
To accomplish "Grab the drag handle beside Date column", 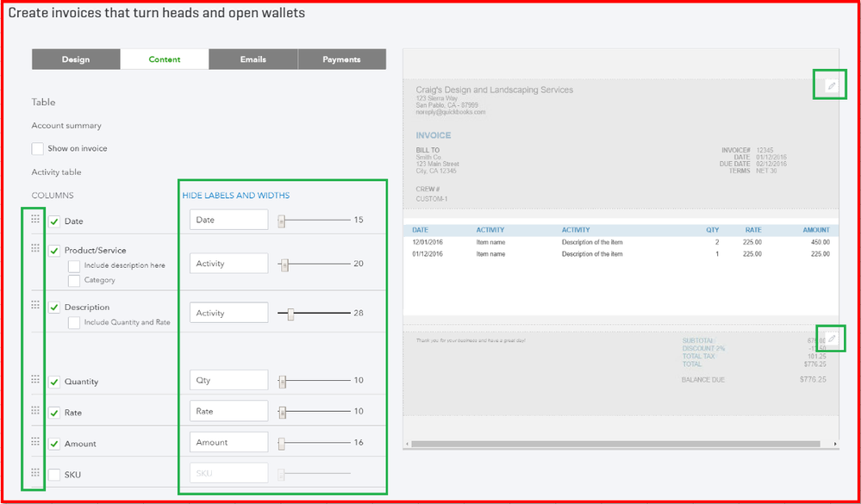I will click(x=35, y=219).
